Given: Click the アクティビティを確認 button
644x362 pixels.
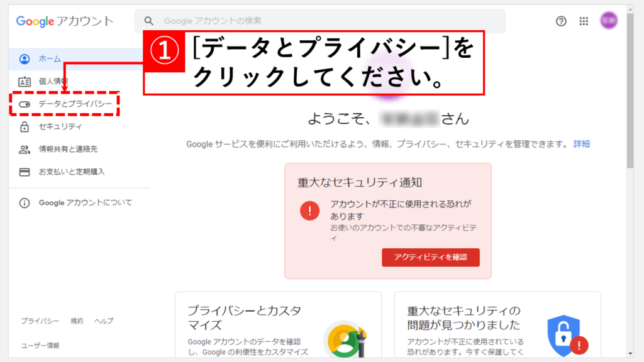Looking at the screenshot, I should 430,257.
